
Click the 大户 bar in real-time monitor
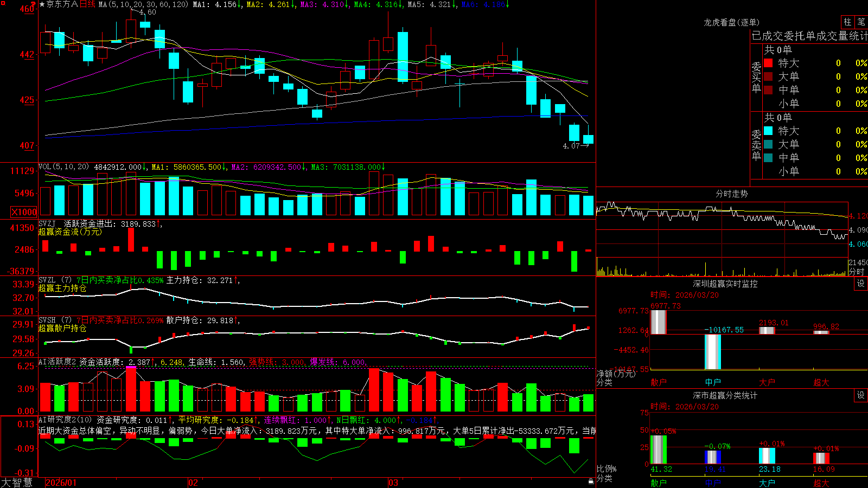[x=767, y=330]
